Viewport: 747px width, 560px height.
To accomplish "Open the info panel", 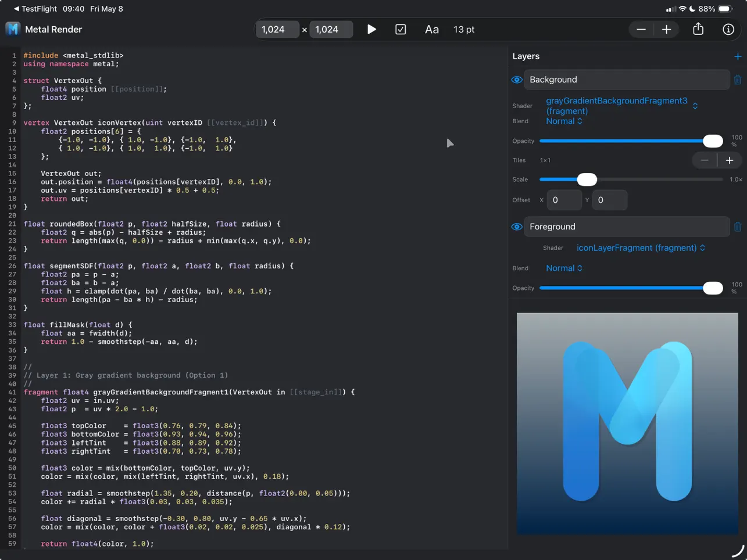I will tap(728, 29).
